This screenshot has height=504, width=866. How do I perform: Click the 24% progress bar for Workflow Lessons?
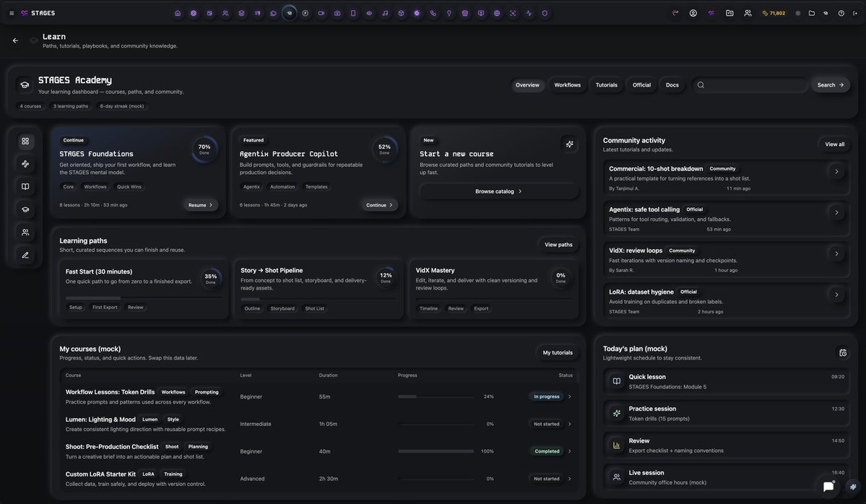[433, 395]
